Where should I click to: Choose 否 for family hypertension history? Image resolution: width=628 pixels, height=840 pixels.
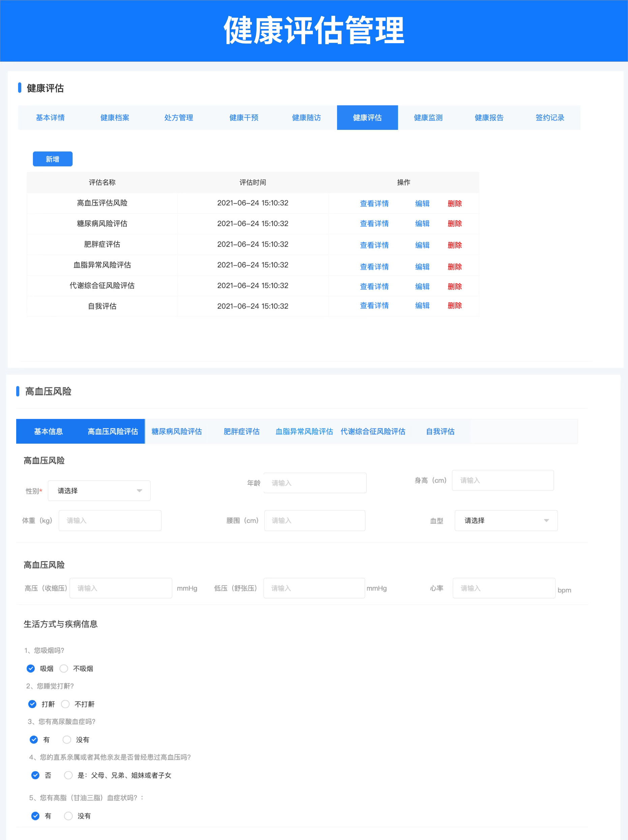point(35,775)
